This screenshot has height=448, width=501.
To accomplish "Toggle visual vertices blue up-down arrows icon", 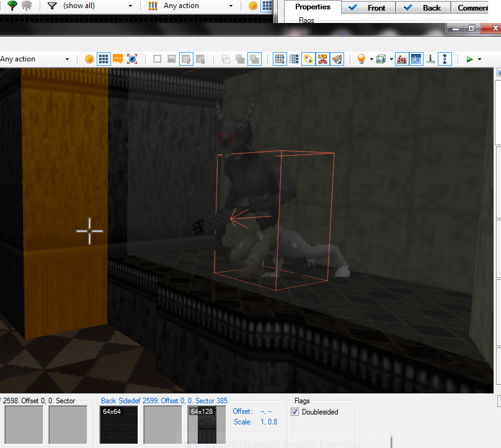I will click(x=445, y=59).
